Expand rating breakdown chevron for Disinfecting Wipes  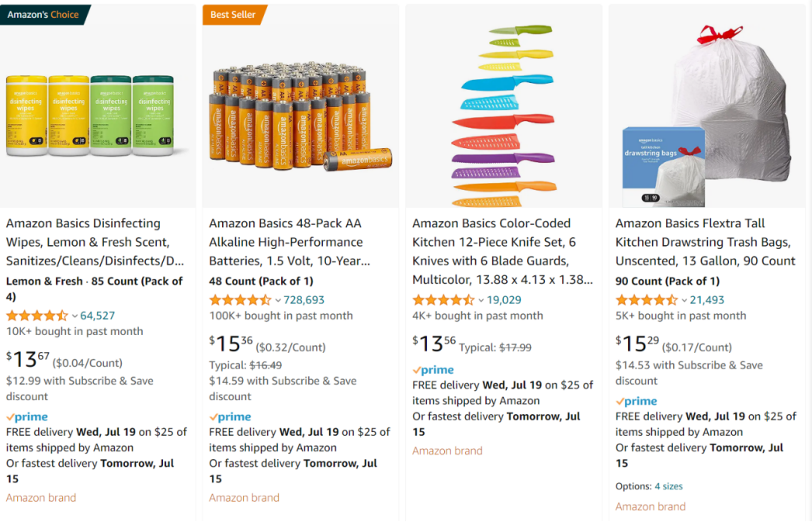click(x=75, y=316)
